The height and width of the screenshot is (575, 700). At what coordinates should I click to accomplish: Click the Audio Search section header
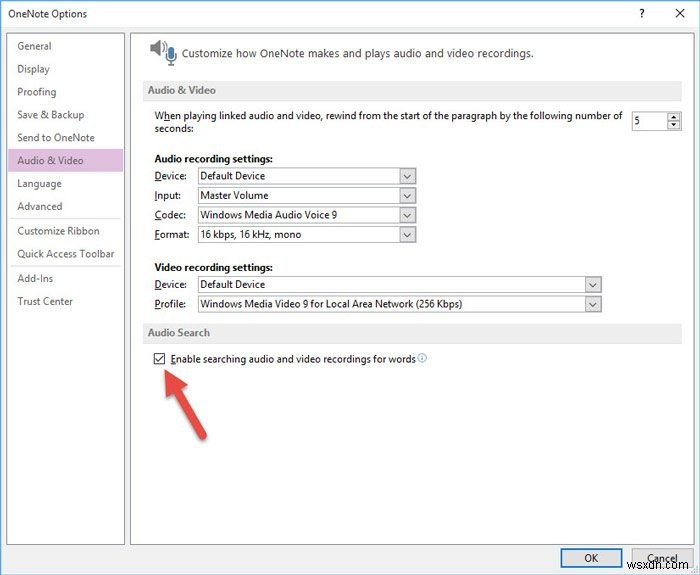(412, 333)
